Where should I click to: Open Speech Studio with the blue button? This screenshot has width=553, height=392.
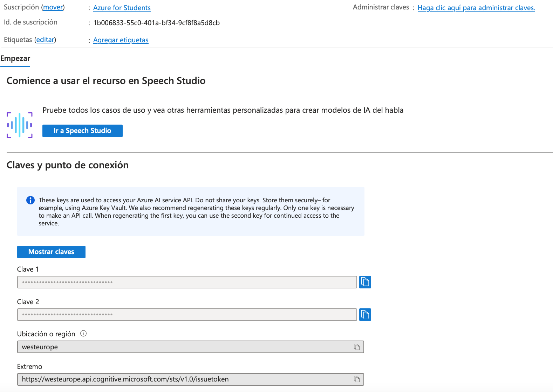[x=82, y=131]
